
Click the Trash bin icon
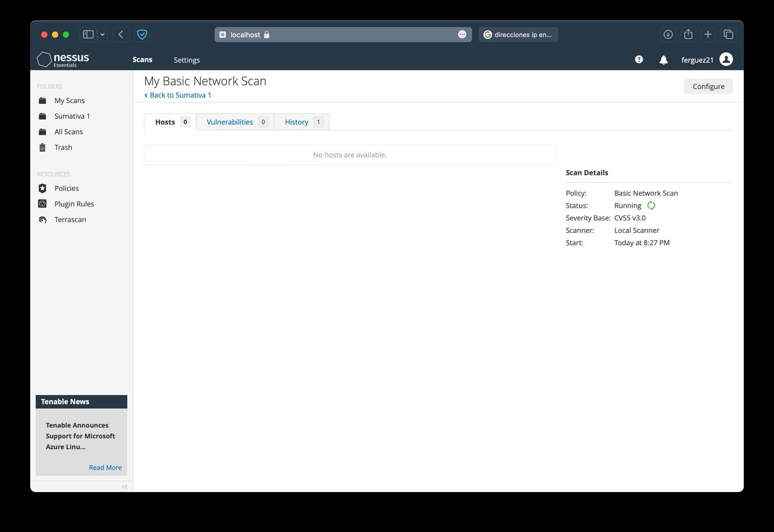coord(43,148)
